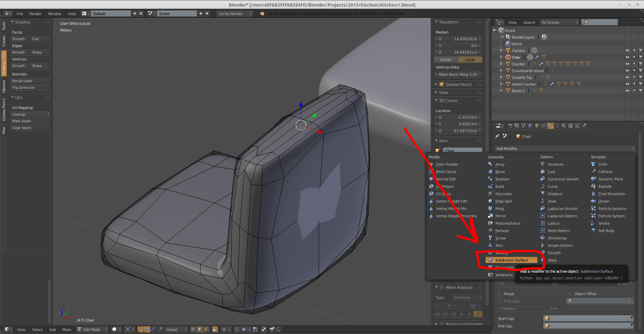Viewport: 644px width, 334px height.
Task: Open the Material properties tab (sphere icon)
Action: (x=564, y=125)
